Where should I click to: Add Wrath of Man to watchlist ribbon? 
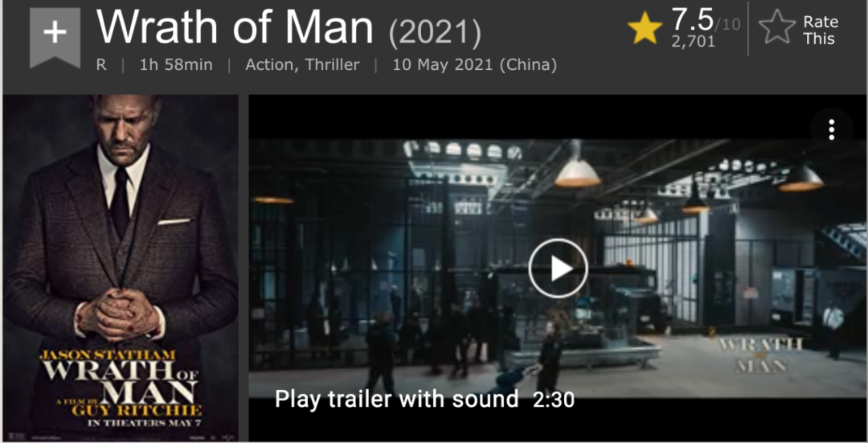55,36
